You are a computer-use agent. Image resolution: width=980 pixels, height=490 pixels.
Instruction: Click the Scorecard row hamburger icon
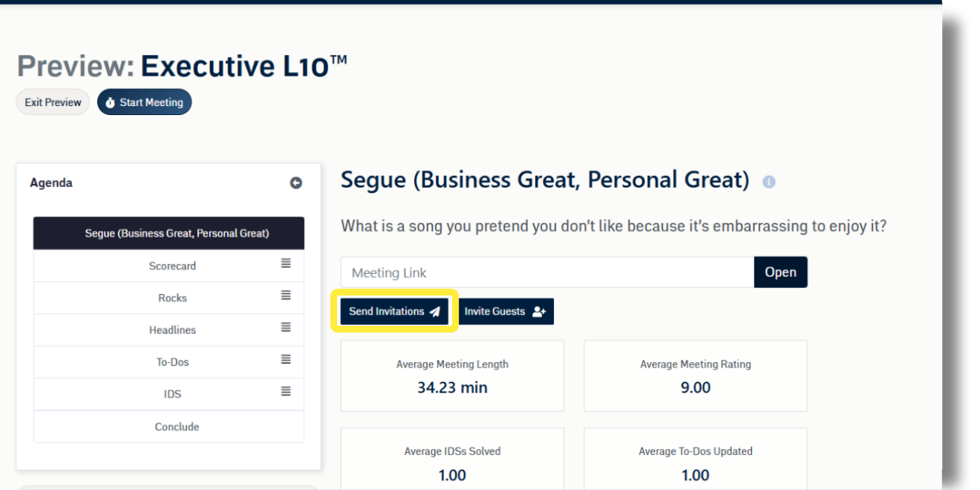coord(286,264)
